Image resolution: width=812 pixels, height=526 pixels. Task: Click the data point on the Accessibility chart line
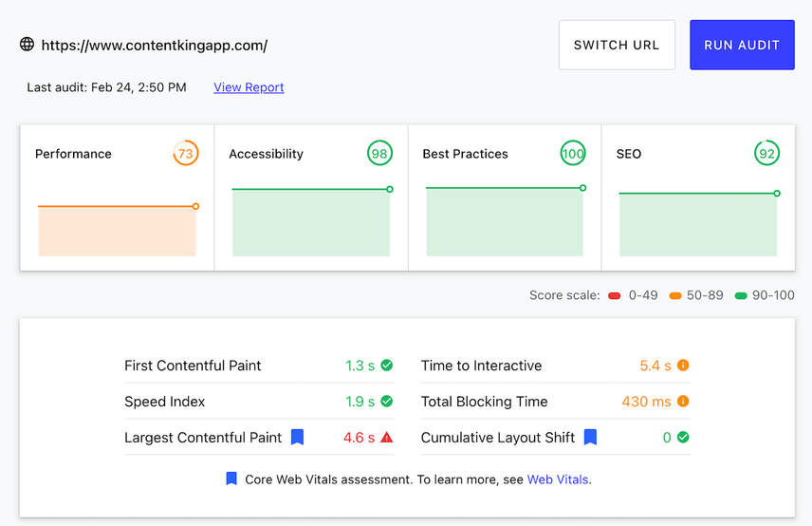click(390, 189)
